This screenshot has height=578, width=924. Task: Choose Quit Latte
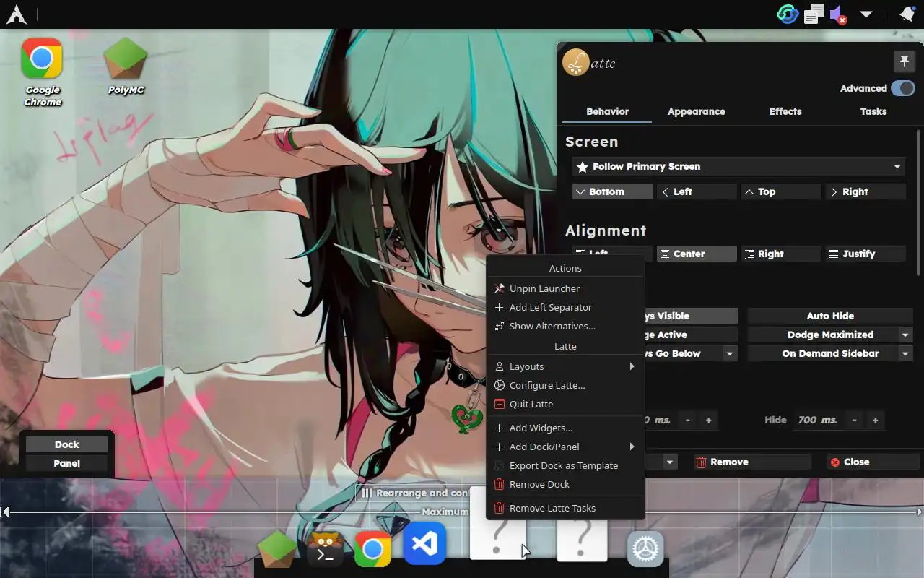pyautogui.click(x=565, y=404)
